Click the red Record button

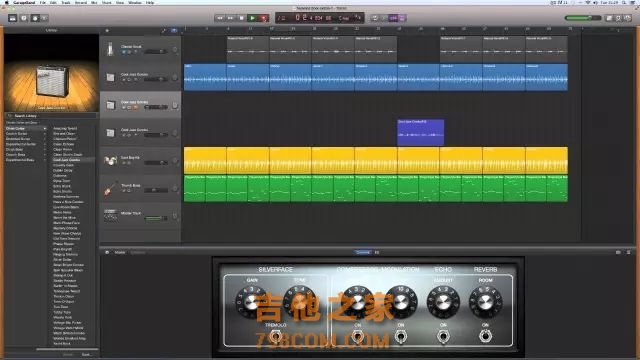(x=264, y=18)
